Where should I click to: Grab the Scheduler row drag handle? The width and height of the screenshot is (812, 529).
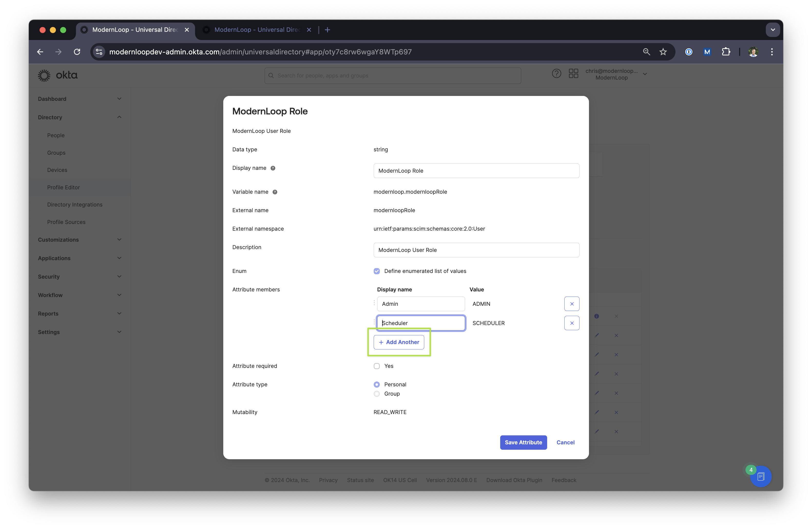pos(374,322)
